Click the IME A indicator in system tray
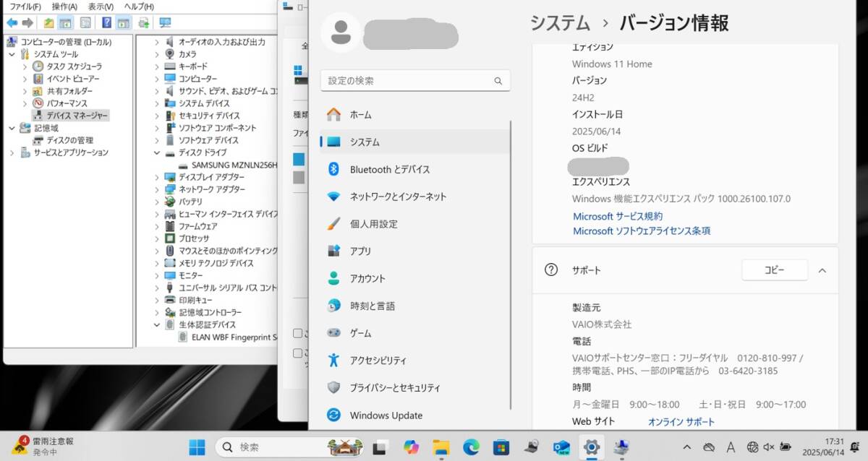This screenshot has height=461, width=868. coord(731,447)
